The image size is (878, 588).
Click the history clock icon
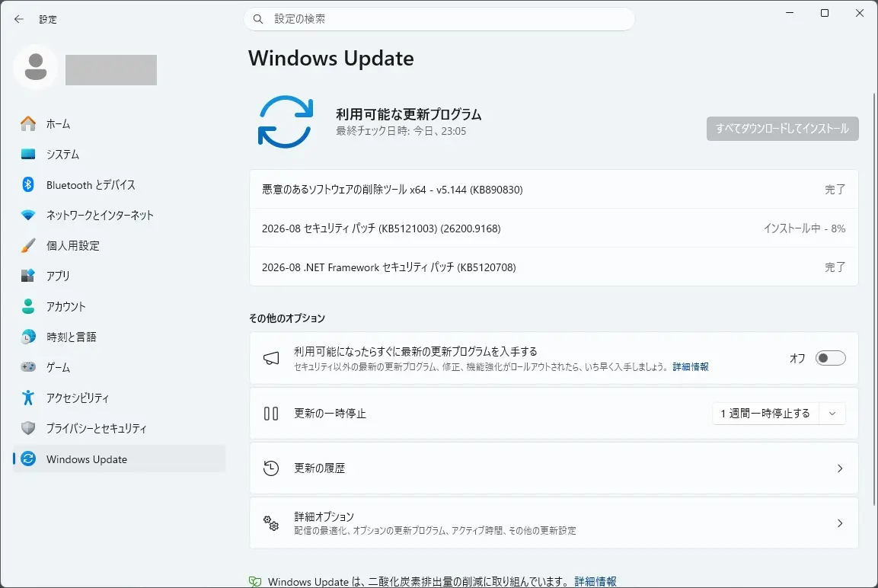tap(271, 468)
